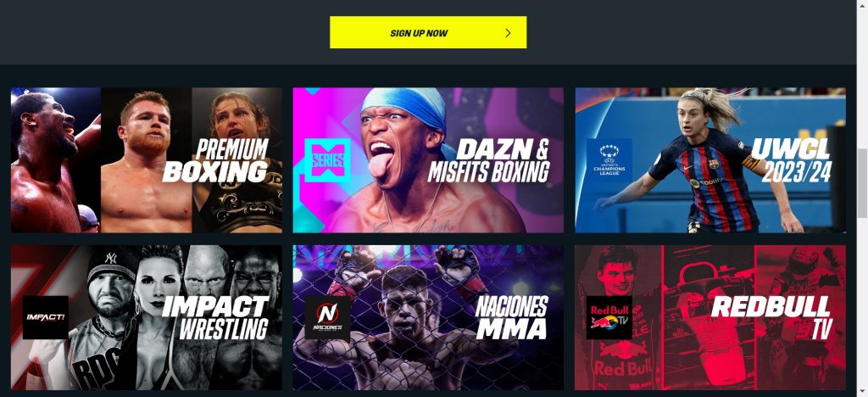Viewport: 868px width, 397px height.
Task: Click the Red Bull TV logo badge
Action: point(609,317)
